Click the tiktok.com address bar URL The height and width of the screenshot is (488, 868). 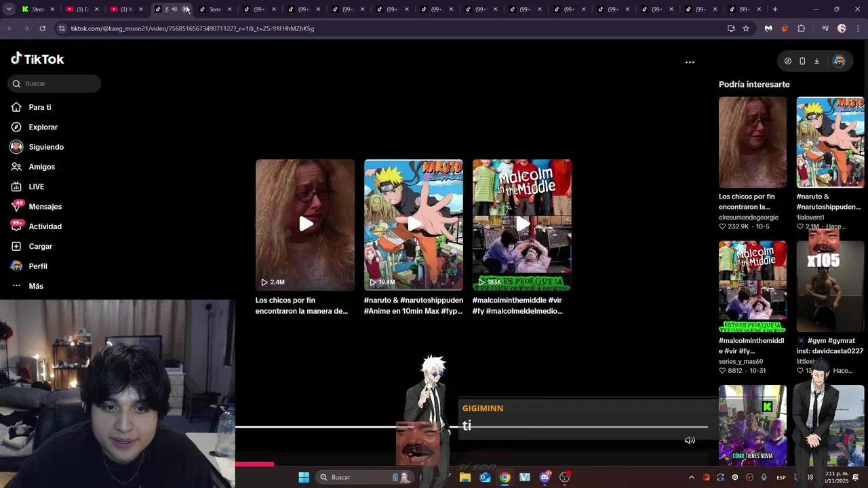coord(192,28)
